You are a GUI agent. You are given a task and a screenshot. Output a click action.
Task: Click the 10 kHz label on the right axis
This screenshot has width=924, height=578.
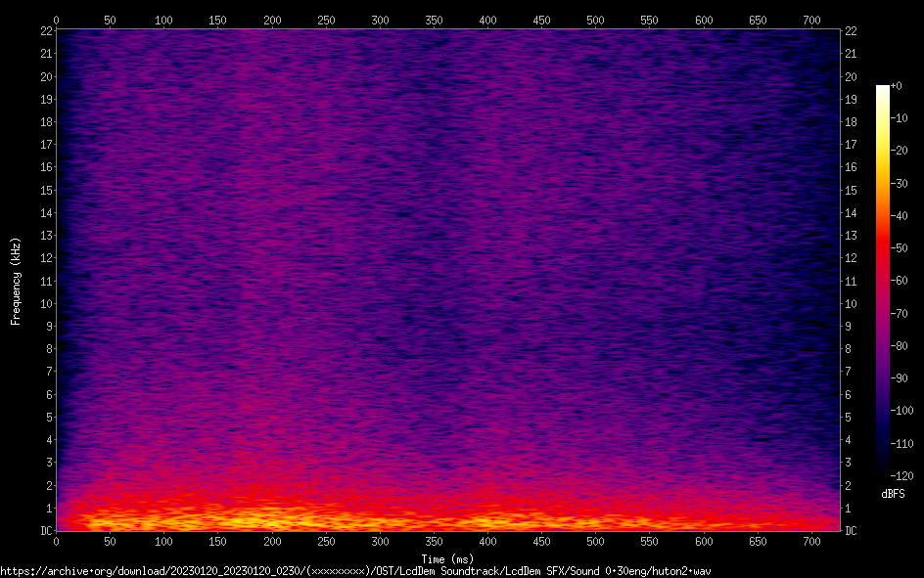pos(852,304)
